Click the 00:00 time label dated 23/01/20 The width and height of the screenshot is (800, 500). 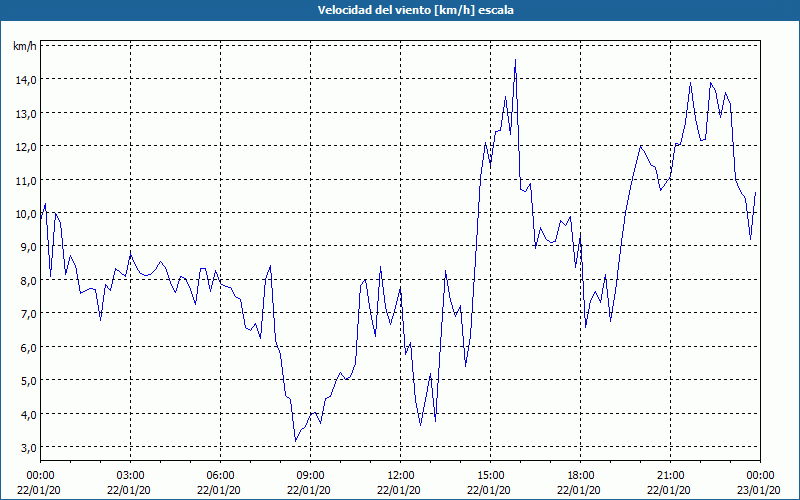coord(760,476)
